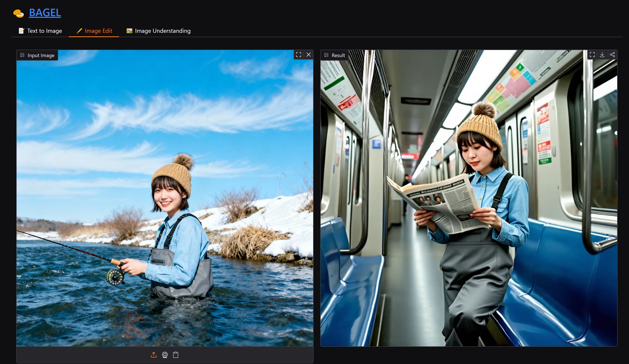Open the BAGEL title link
This screenshot has width=629, height=364.
(45, 13)
